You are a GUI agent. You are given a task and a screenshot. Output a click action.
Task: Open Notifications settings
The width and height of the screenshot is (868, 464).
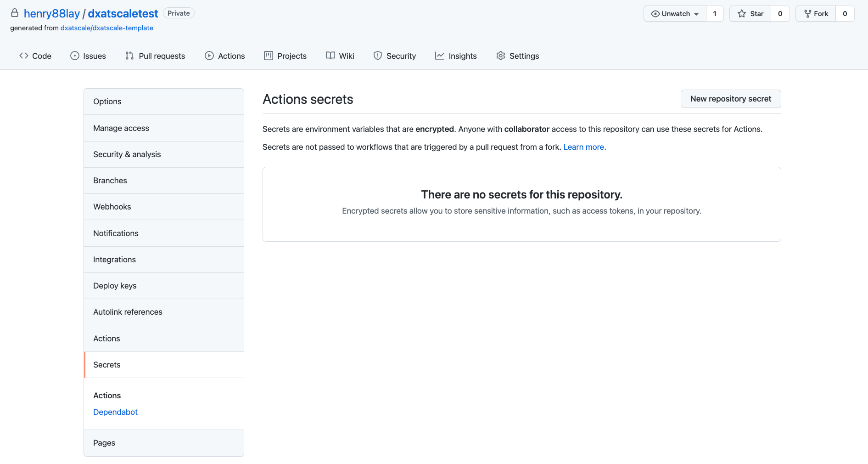tap(164, 233)
